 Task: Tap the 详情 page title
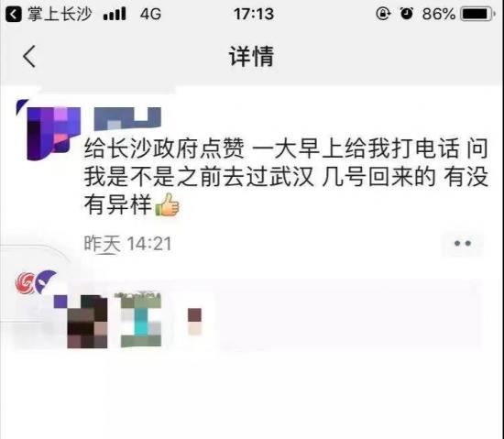tap(251, 57)
